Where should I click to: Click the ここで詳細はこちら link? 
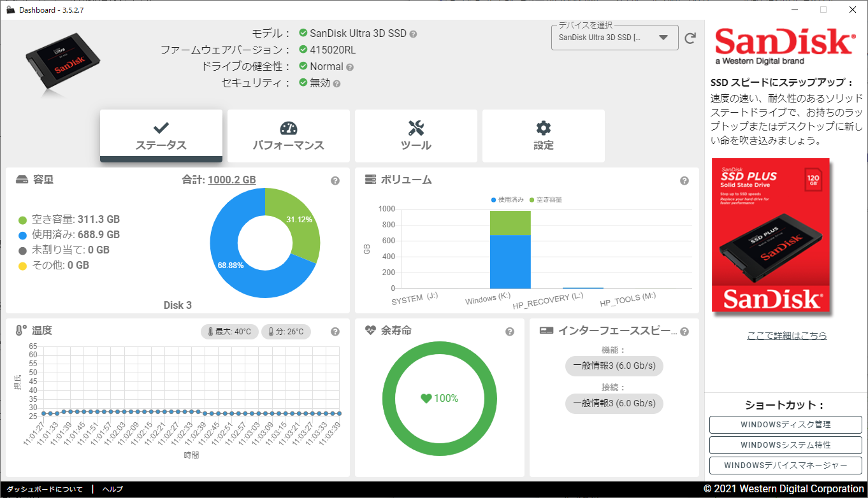click(787, 336)
